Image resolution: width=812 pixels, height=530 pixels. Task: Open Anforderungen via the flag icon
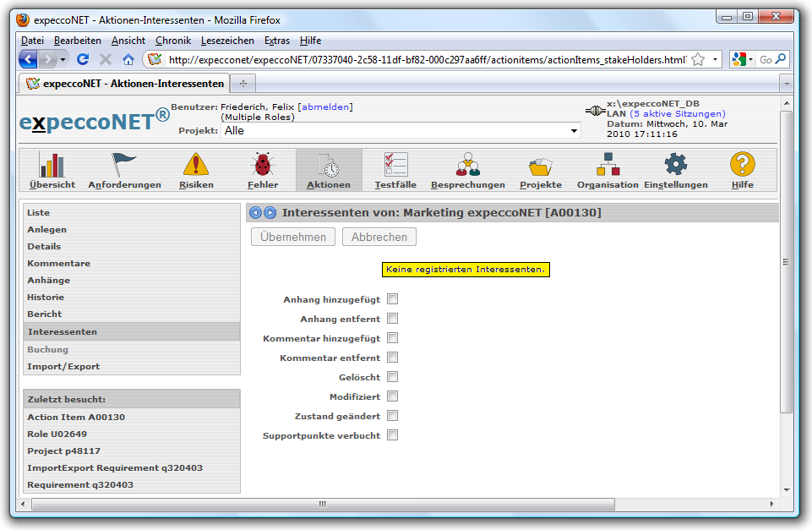tap(124, 165)
